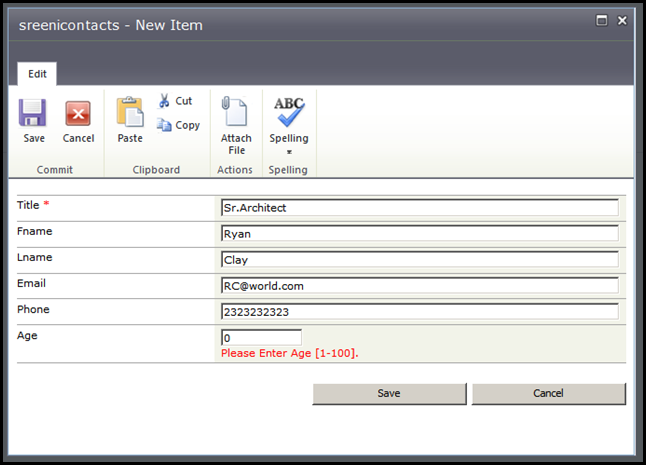Click the Attach File paperclip icon
Viewport: 646px width, 465px height.
(234, 111)
